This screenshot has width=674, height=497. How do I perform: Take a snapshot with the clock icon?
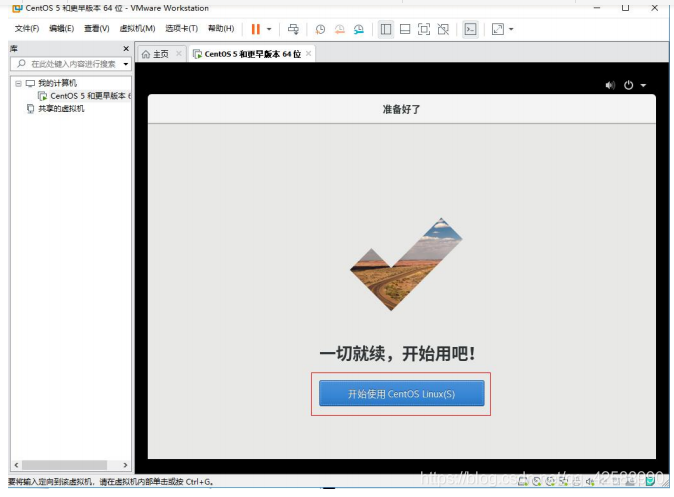320,29
